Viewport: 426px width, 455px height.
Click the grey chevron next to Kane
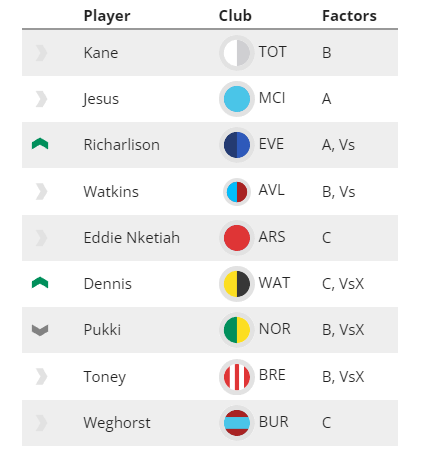click(41, 53)
